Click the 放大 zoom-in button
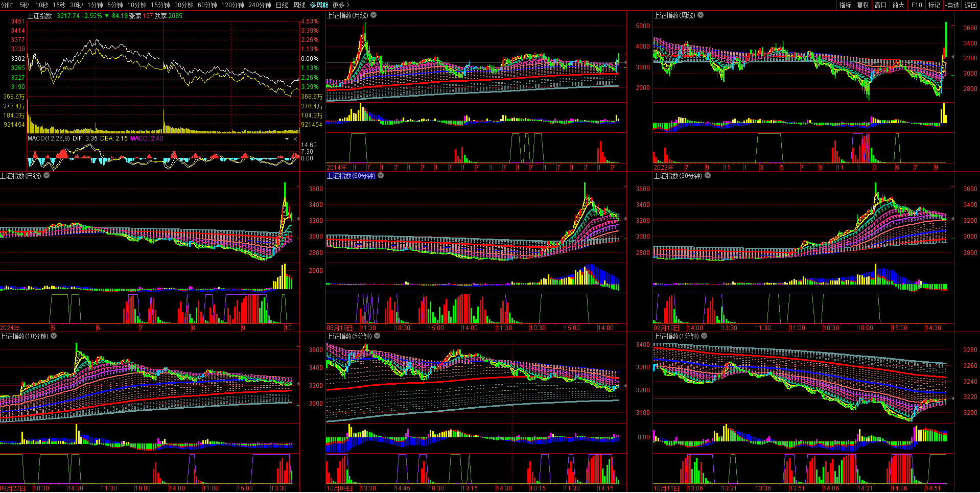980x493 pixels. click(x=898, y=5)
